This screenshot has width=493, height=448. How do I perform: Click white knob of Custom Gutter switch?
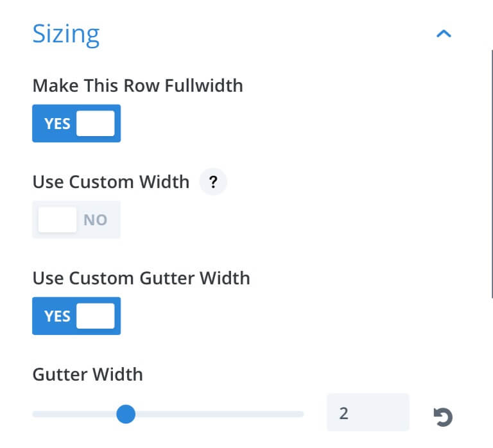click(x=96, y=316)
